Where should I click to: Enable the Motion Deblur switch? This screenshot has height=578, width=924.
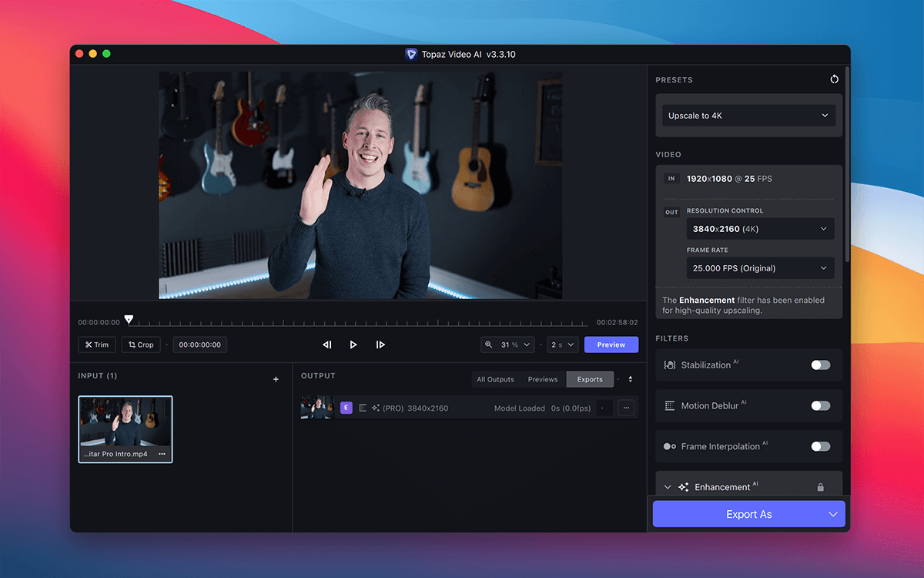pyautogui.click(x=821, y=405)
